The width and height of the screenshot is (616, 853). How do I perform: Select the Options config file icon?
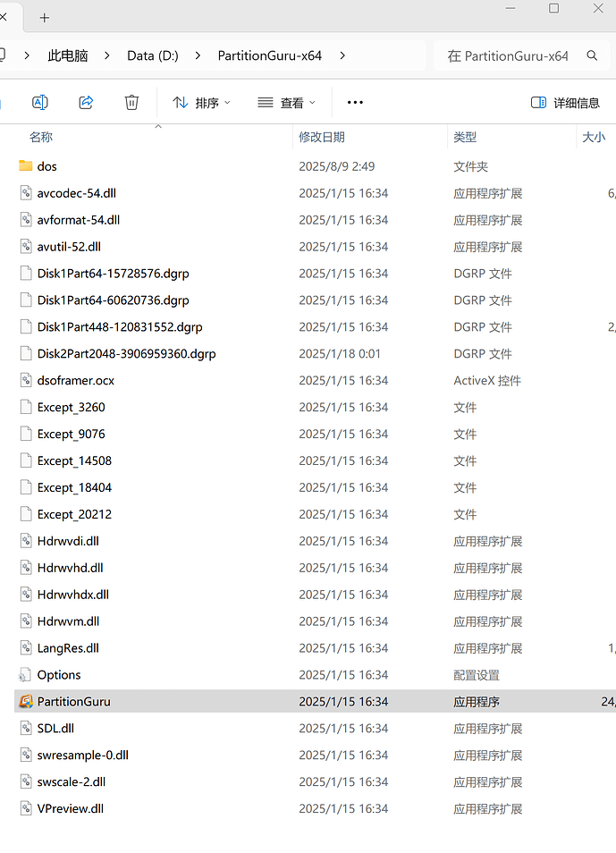[25, 674]
